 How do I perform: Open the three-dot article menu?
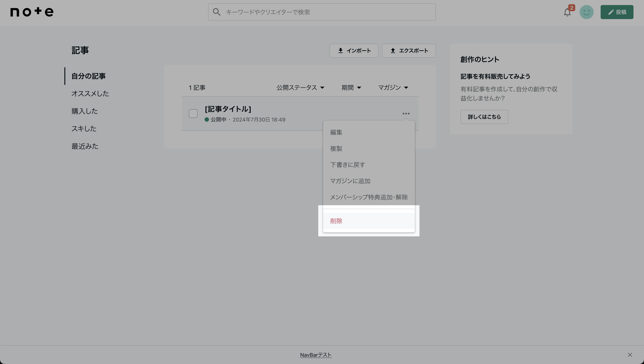406,114
